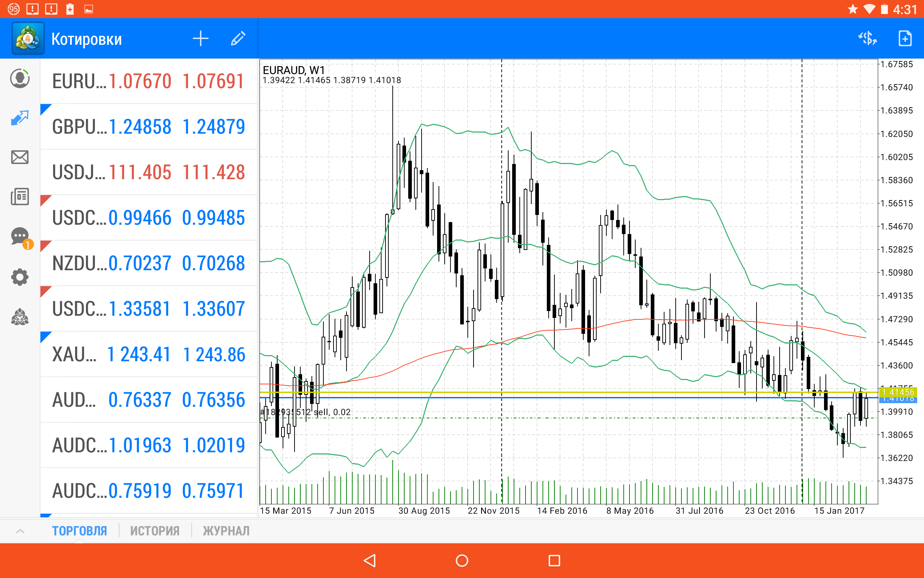Tap date axis label 15 Mar 2015
Viewport: 924px width, 578px height.
(x=286, y=511)
